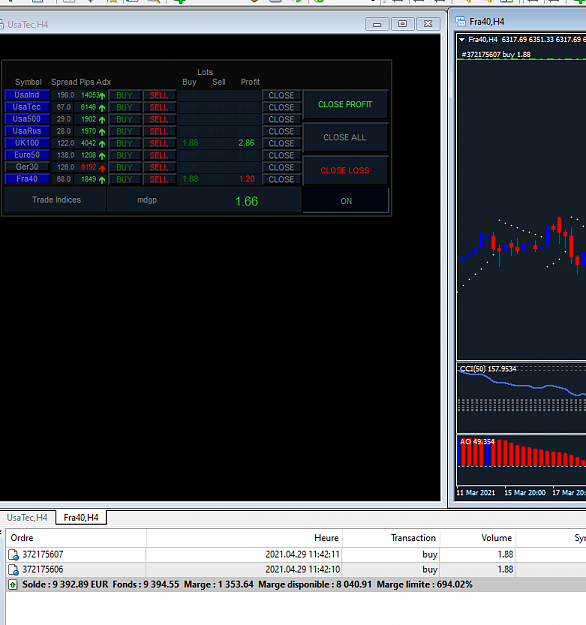
Task: Click the mdgp label
Action: pos(147,200)
